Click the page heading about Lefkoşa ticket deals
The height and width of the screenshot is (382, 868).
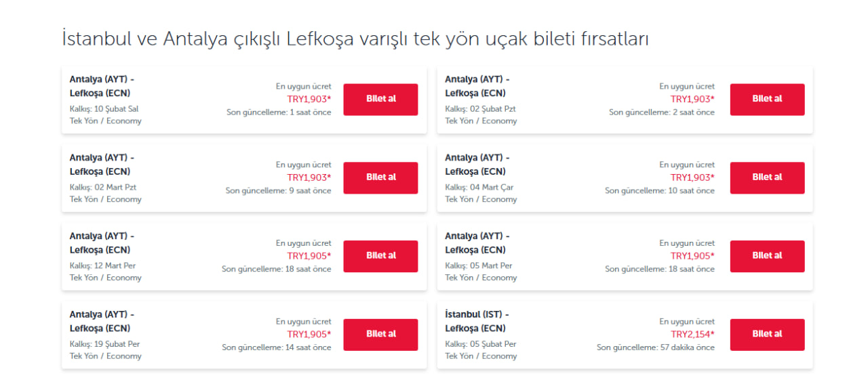coord(355,39)
